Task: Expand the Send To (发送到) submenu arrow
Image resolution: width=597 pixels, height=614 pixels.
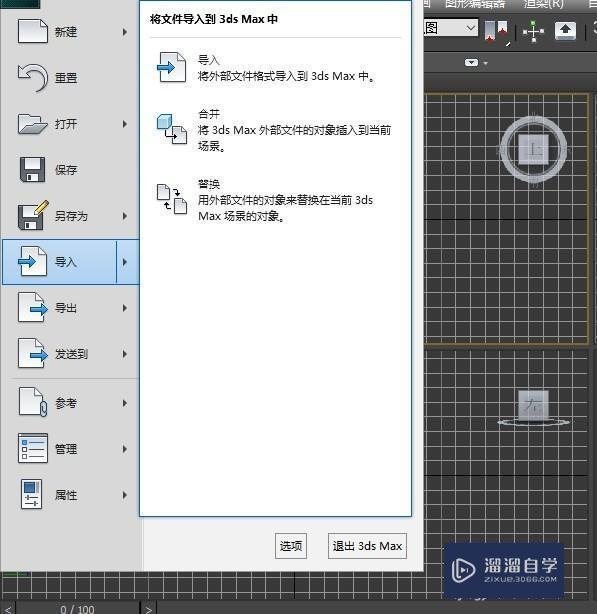Action: pyautogui.click(x=125, y=354)
